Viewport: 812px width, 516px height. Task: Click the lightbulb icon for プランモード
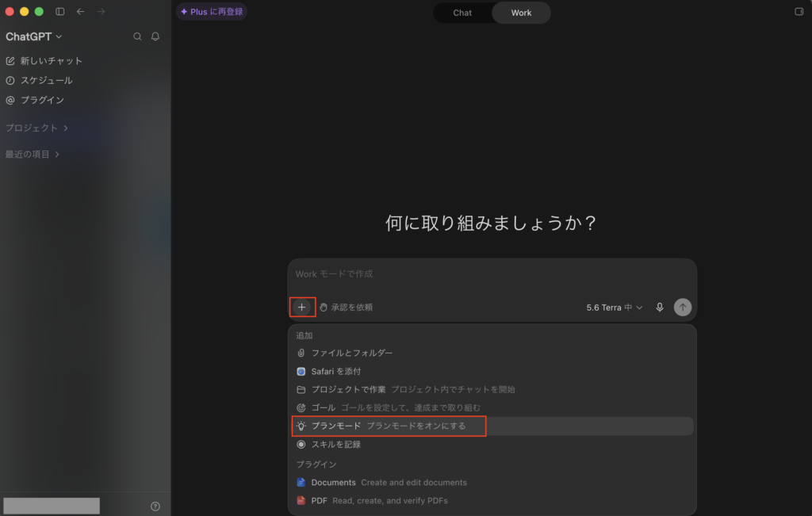(x=301, y=426)
